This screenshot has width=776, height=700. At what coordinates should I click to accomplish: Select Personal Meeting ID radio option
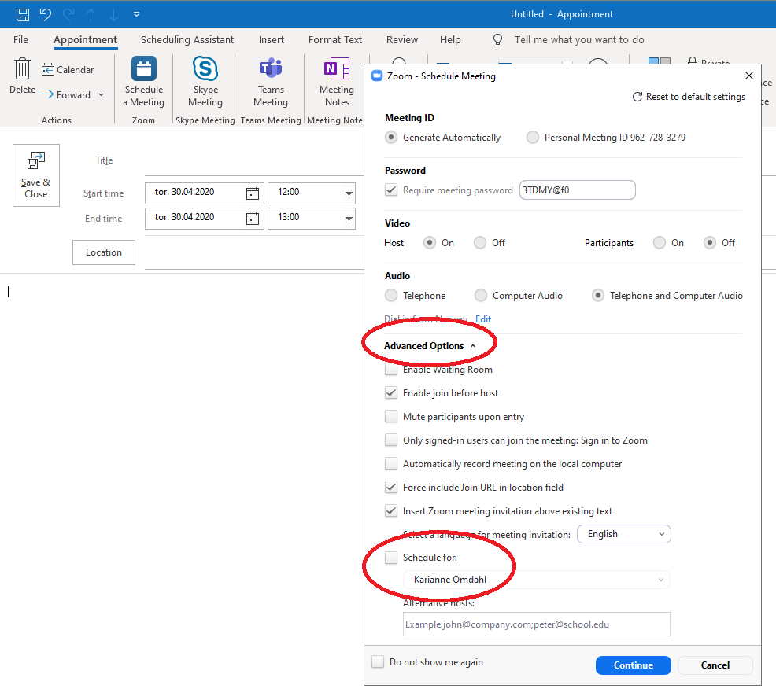pyautogui.click(x=533, y=138)
